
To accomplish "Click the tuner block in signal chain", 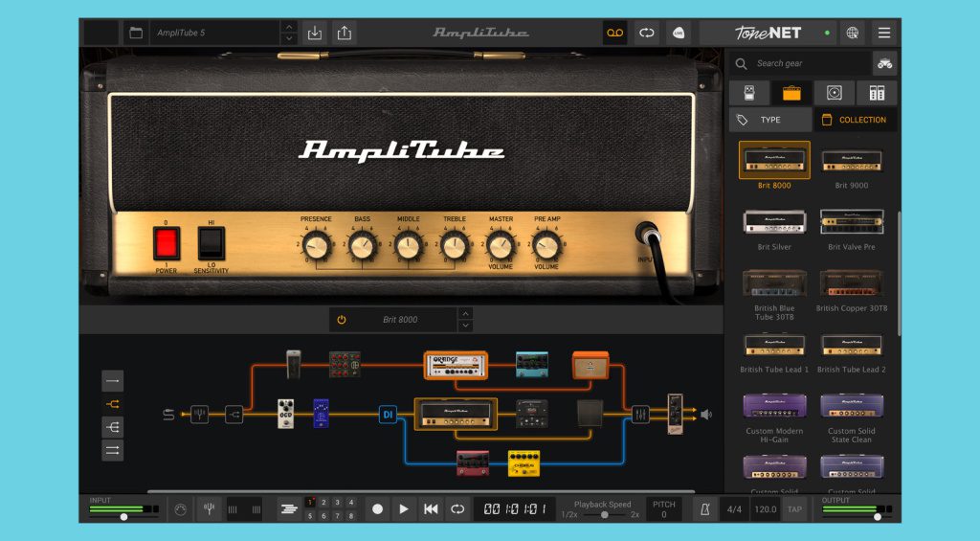I will (x=199, y=414).
